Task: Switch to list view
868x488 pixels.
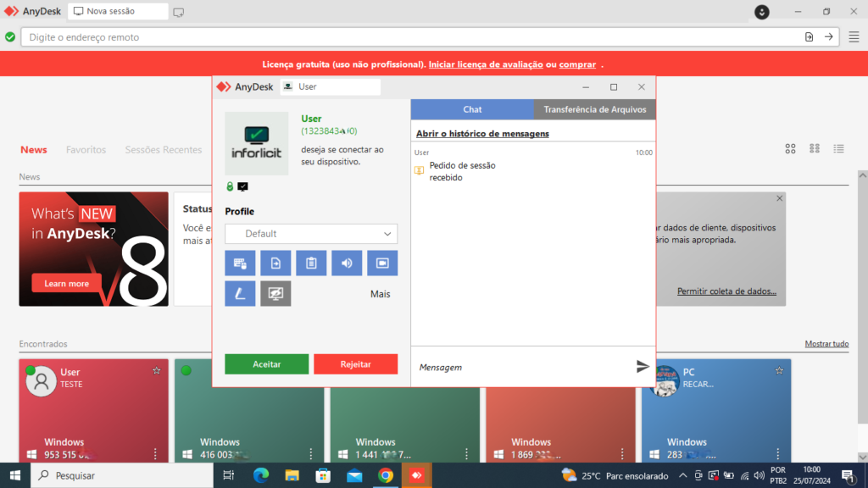Action: [x=838, y=148]
